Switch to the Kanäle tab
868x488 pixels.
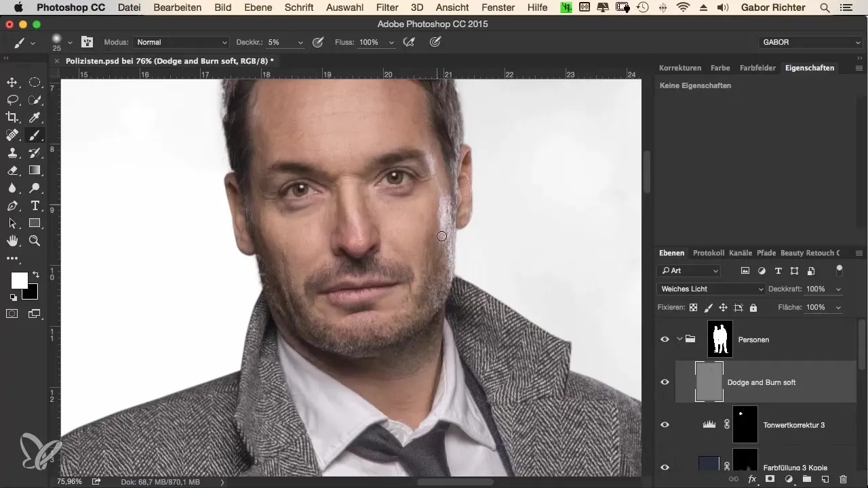click(x=741, y=253)
